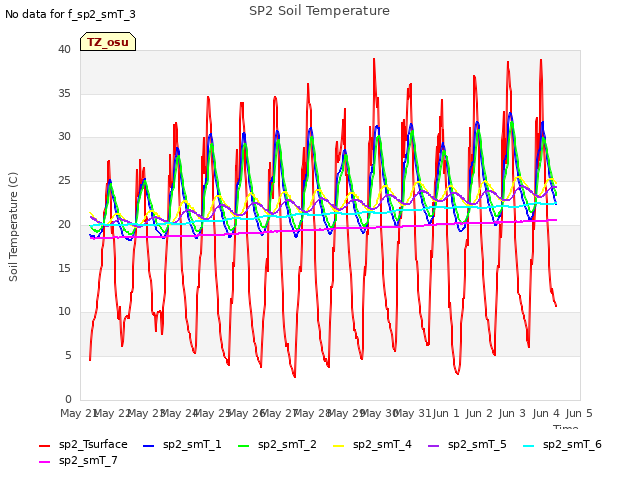
Task: Click the 20 y-axis tick label
Action: (64, 224)
